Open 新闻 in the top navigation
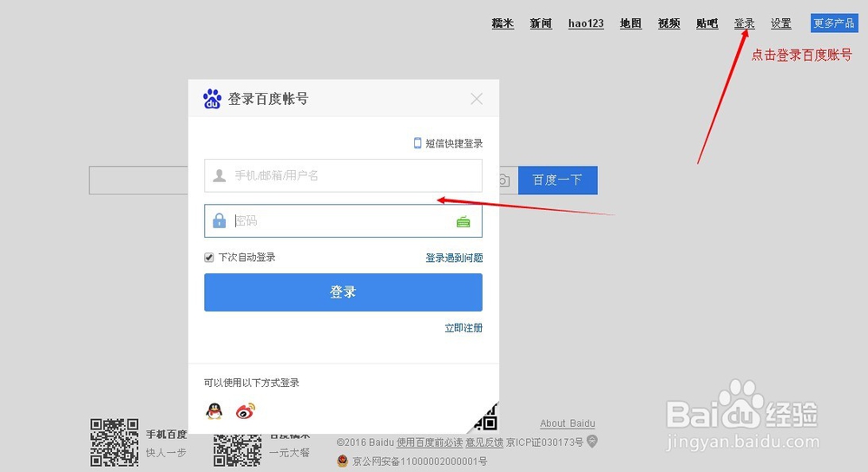The image size is (868, 472). point(541,23)
